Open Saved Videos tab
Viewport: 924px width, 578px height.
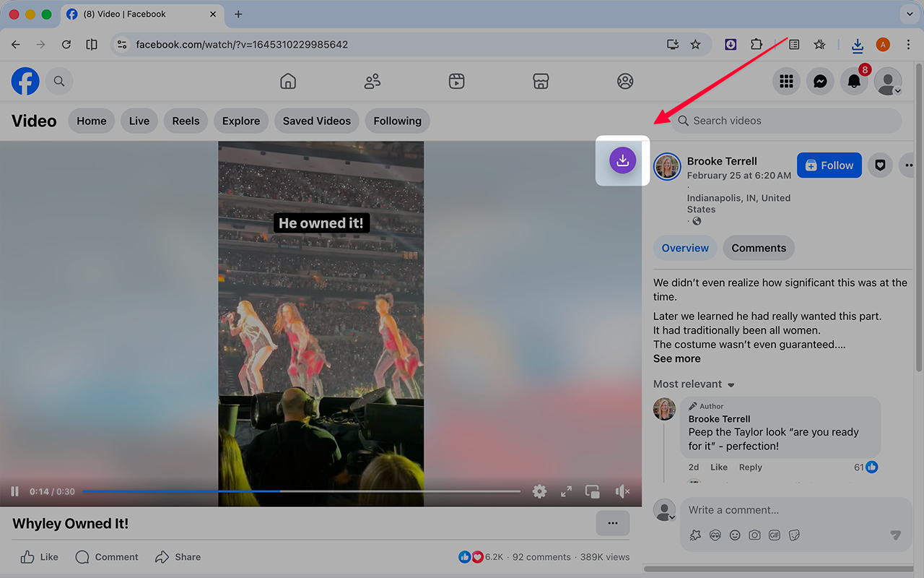pos(317,121)
